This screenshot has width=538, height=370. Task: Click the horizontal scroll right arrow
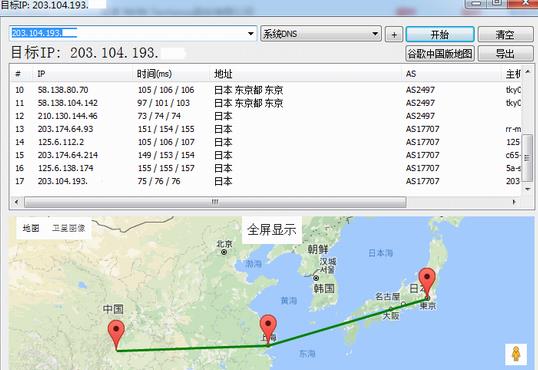pos(514,202)
